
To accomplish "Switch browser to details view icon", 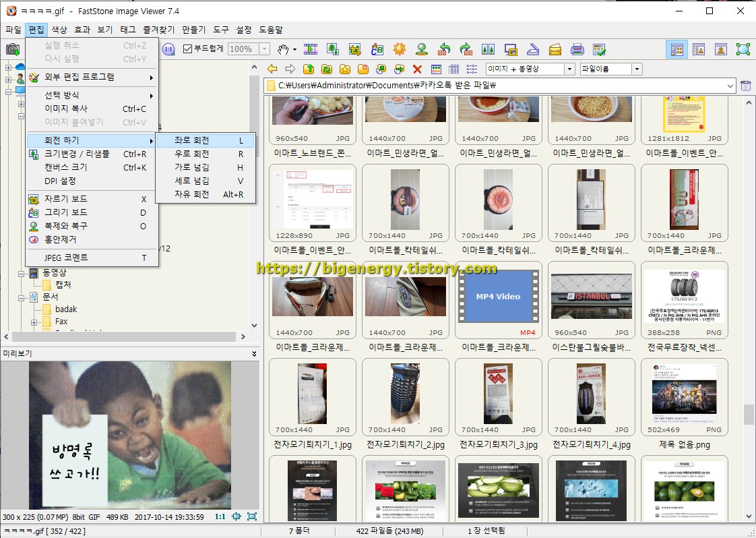I will pyautogui.click(x=454, y=69).
